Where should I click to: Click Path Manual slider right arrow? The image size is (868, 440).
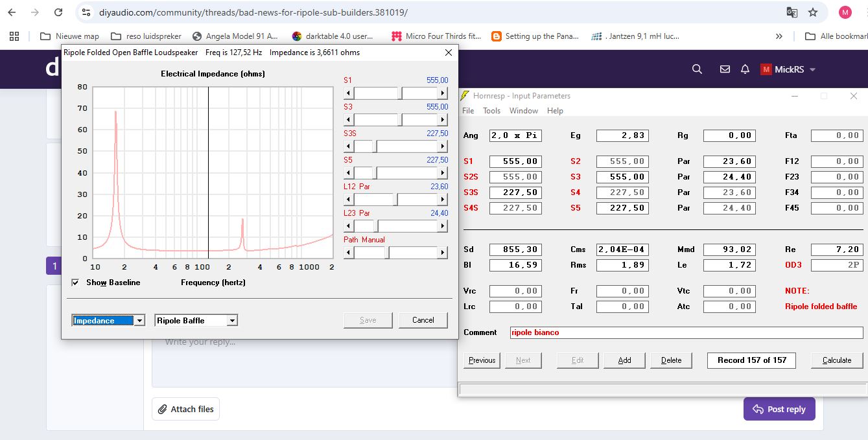pyautogui.click(x=443, y=253)
